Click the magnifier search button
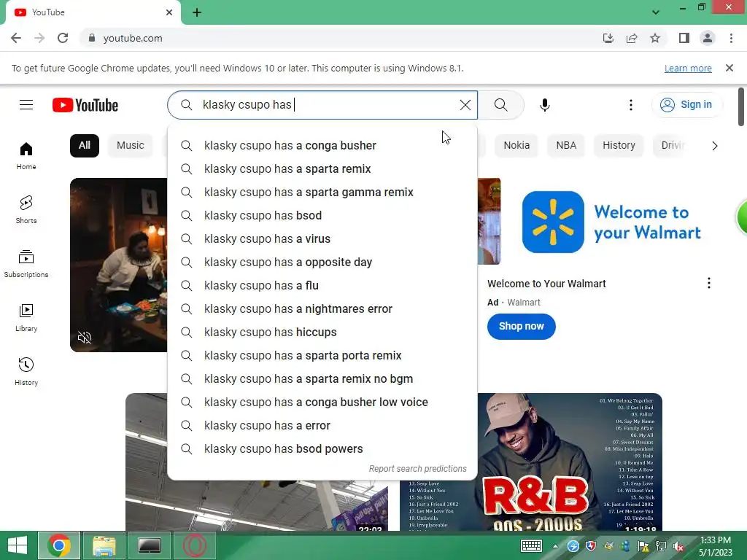The height and width of the screenshot is (560, 747). pos(500,105)
